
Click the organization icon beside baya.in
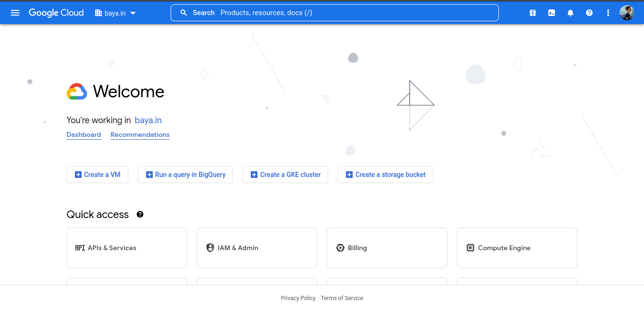(x=99, y=13)
